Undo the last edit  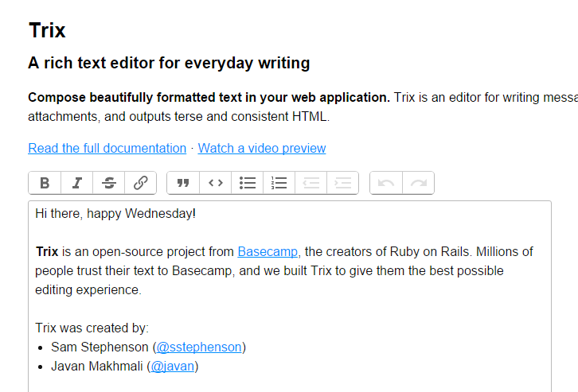pyautogui.click(x=386, y=183)
